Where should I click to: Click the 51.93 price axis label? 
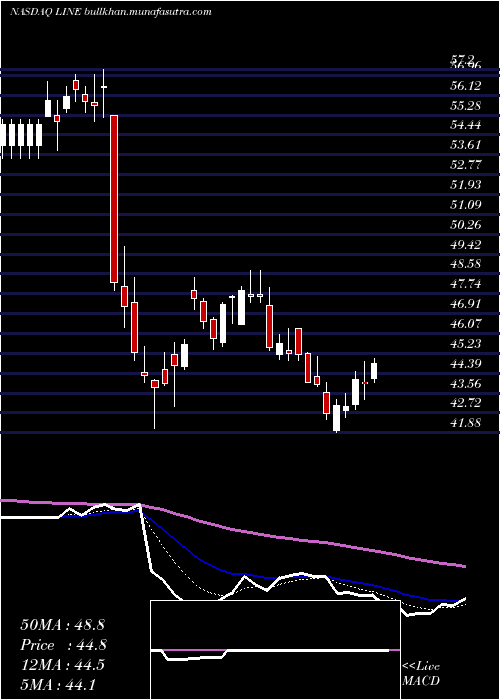[466, 185]
